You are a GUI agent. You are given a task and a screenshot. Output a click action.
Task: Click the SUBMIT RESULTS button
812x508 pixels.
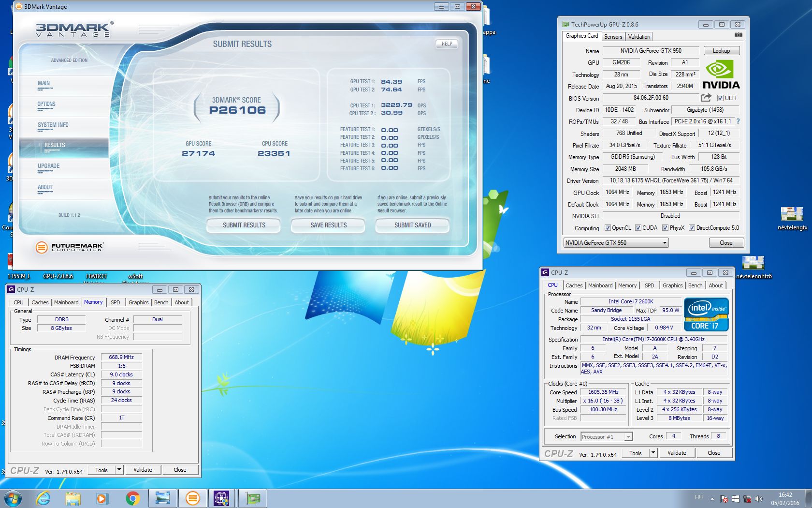point(244,225)
